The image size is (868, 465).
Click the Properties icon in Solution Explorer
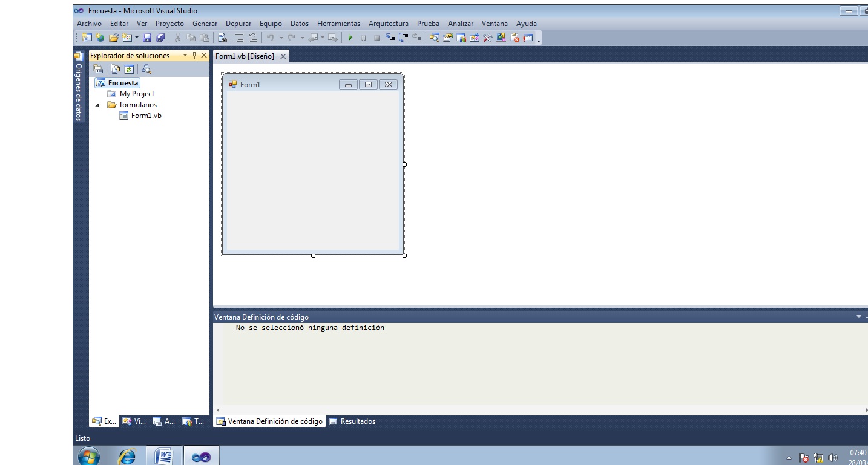tap(99, 68)
